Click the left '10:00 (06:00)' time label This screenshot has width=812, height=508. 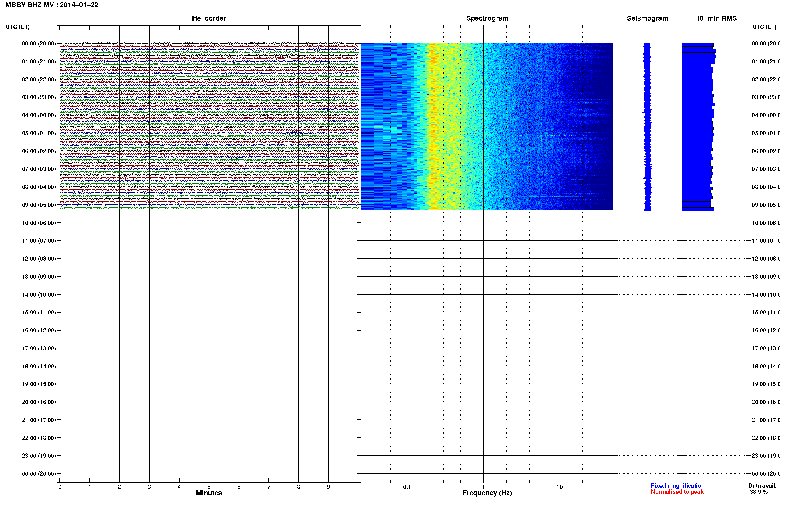coord(39,223)
